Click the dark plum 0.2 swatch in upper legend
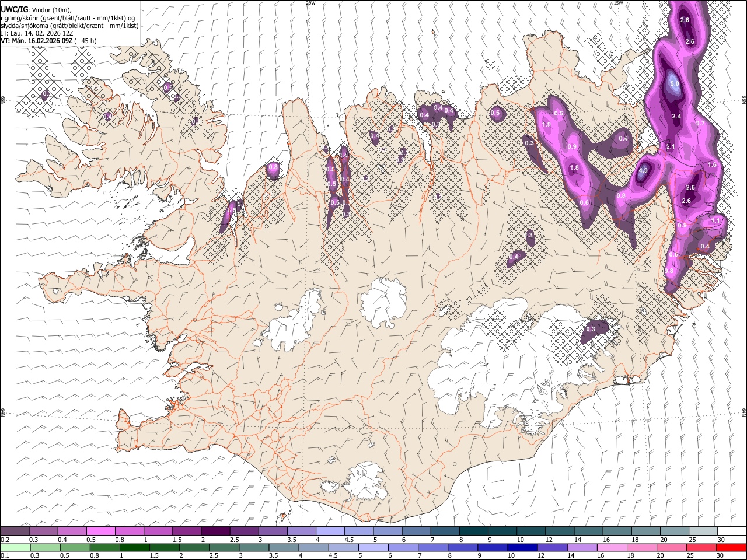 pyautogui.click(x=15, y=531)
